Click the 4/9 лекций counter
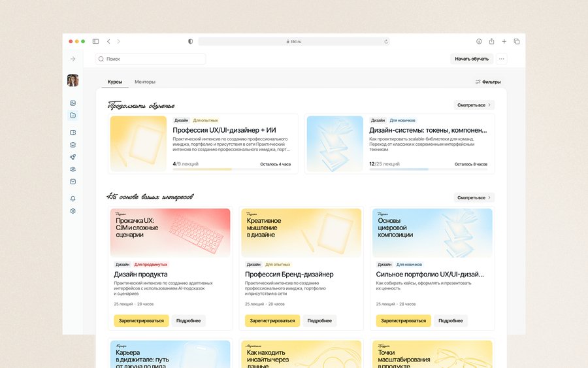588x368 pixels. pyautogui.click(x=186, y=164)
